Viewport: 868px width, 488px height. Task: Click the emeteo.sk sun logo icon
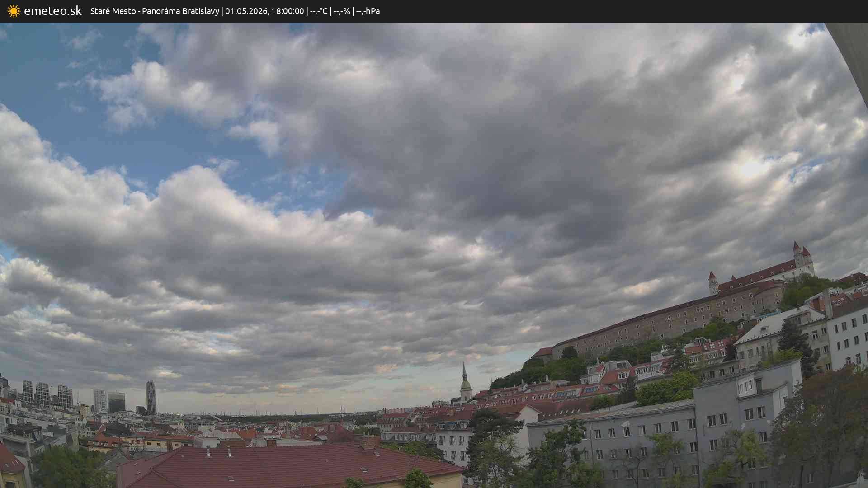click(14, 11)
